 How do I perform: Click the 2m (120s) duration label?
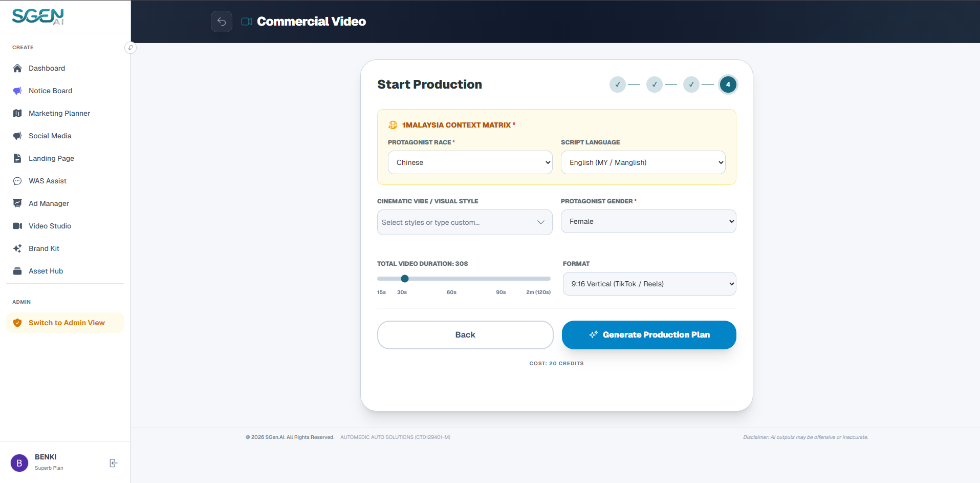(x=538, y=292)
